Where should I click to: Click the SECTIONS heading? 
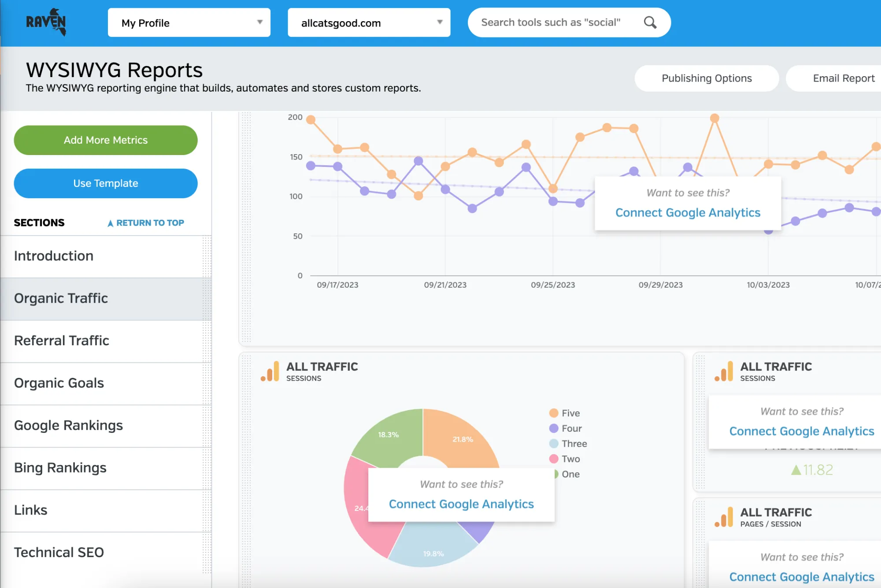point(39,223)
